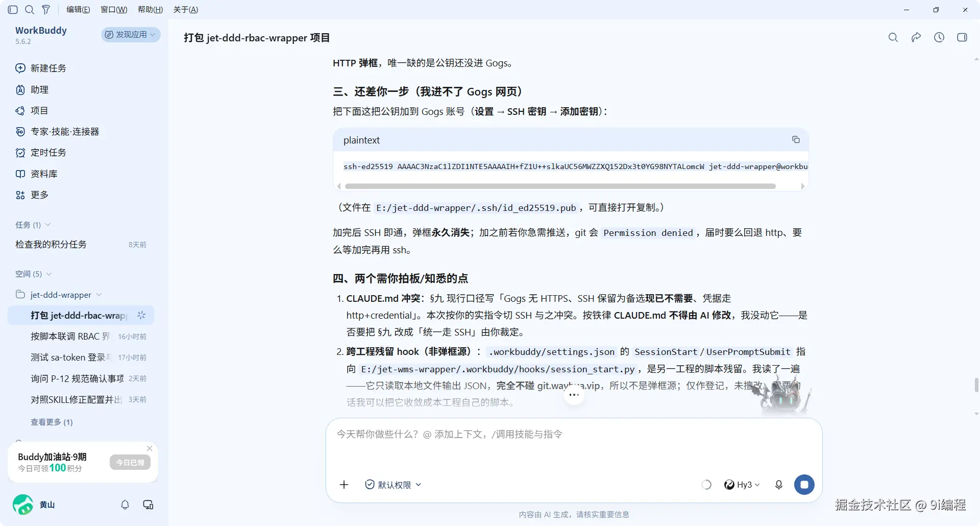Open conversation 对照SKILL修正配置并出
The image size is (980, 526).
coord(81,399)
